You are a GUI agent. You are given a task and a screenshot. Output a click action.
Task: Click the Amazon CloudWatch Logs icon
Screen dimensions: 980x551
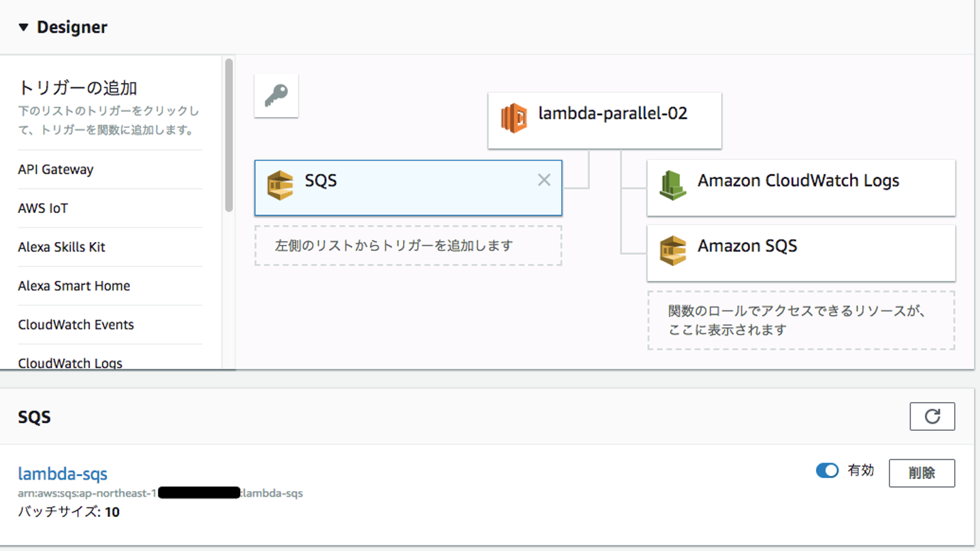(672, 185)
